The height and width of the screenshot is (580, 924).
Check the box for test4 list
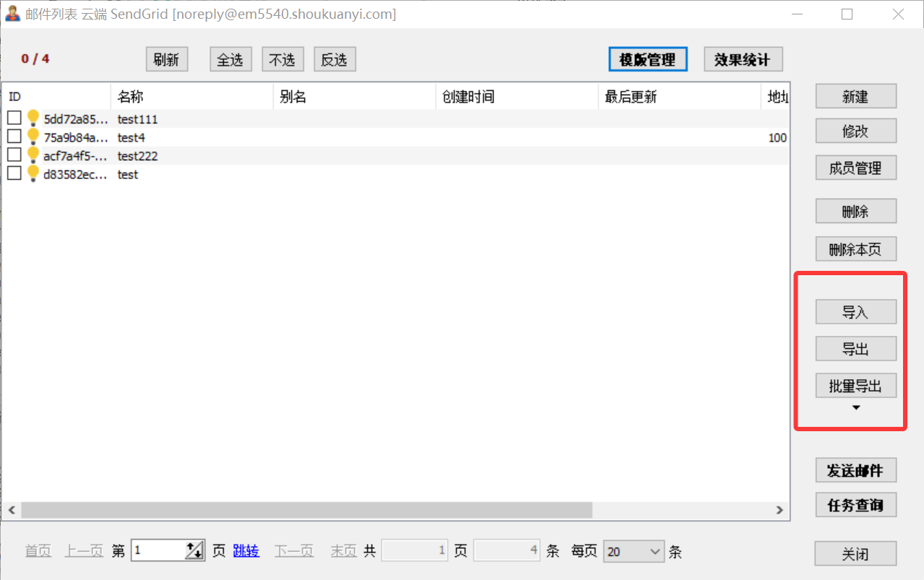tap(14, 137)
